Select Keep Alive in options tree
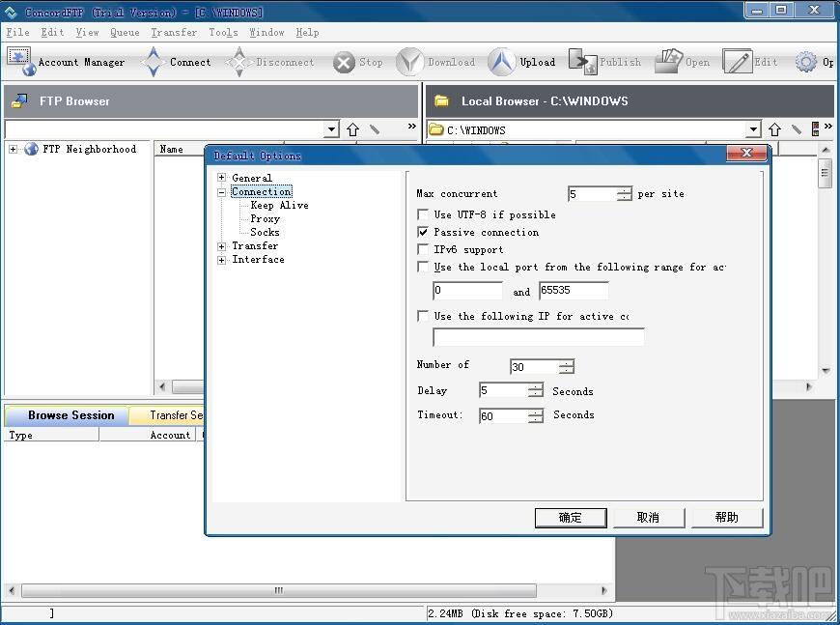Screen dimensions: 840x625 [x=279, y=205]
